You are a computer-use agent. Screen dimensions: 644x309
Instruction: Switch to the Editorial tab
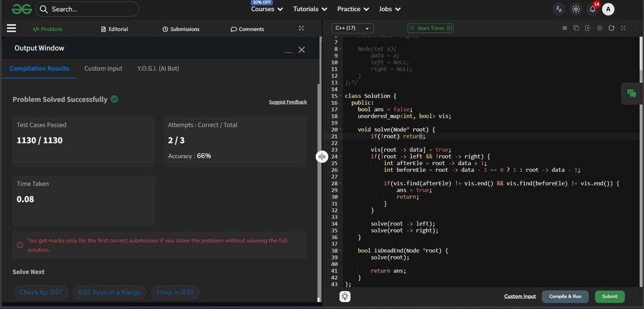coord(115,29)
